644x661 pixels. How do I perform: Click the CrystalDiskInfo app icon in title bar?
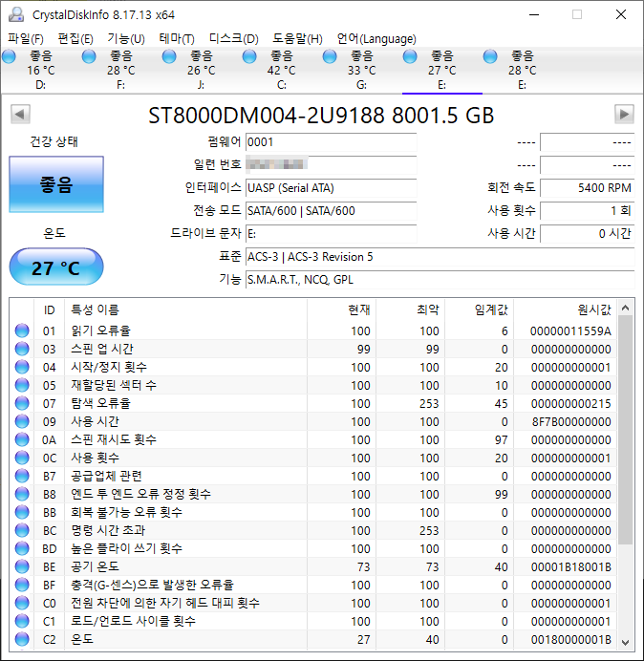point(16,14)
